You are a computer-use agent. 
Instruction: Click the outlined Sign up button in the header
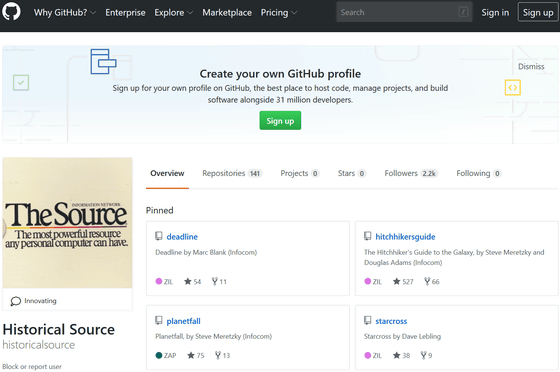538,12
